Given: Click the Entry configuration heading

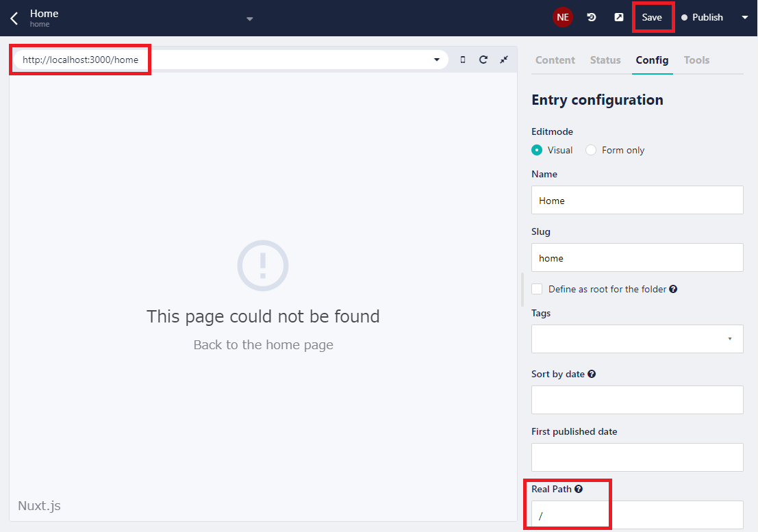Looking at the screenshot, I should coord(598,99).
